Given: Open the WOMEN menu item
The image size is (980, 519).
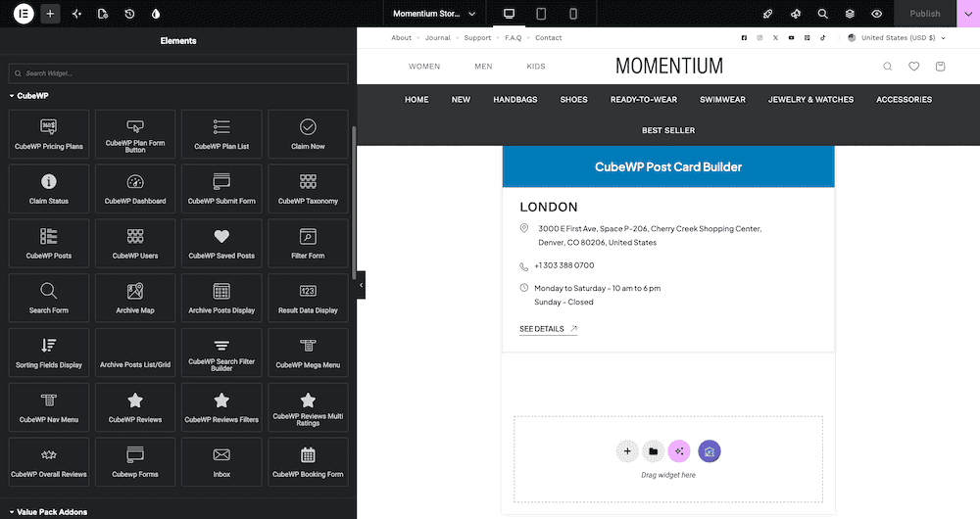Looking at the screenshot, I should tap(424, 67).
